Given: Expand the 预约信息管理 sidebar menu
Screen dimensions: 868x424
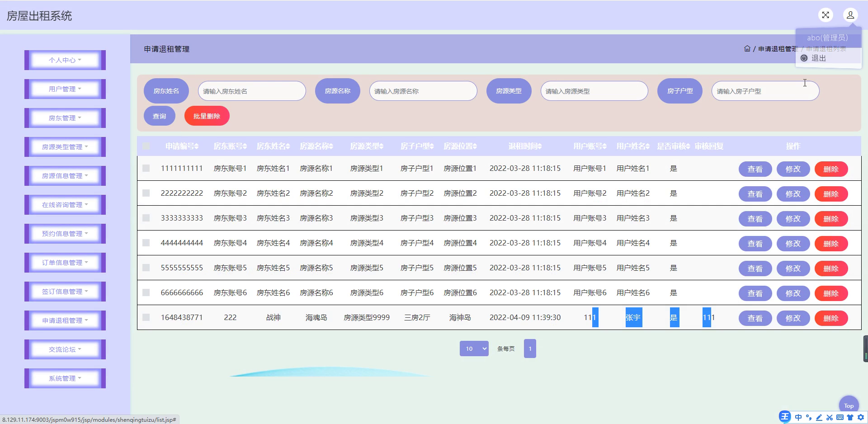Looking at the screenshot, I should tap(65, 234).
